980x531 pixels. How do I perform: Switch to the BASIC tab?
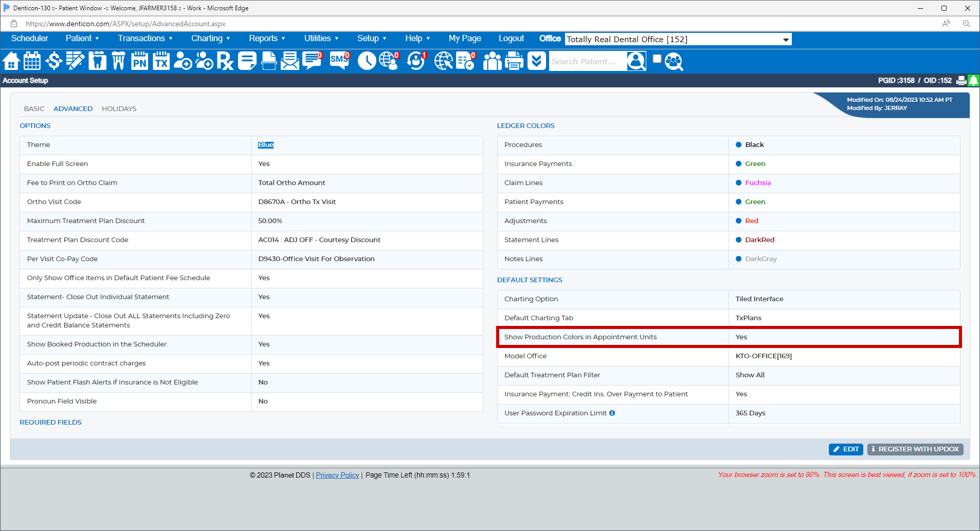pyautogui.click(x=34, y=109)
